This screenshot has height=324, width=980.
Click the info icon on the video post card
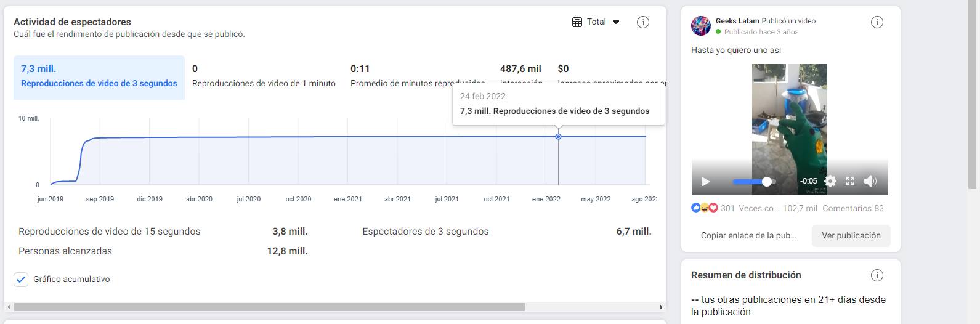(x=877, y=22)
